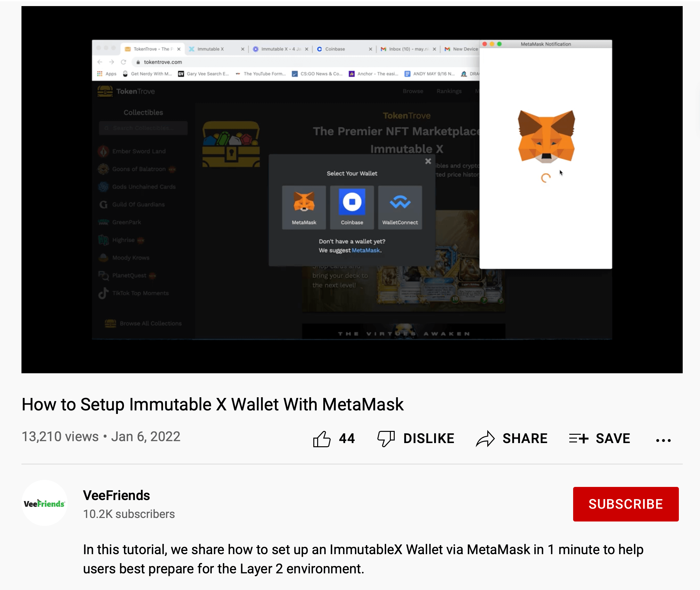Click the video description text
Viewport: 700px width, 590px height.
click(x=363, y=559)
